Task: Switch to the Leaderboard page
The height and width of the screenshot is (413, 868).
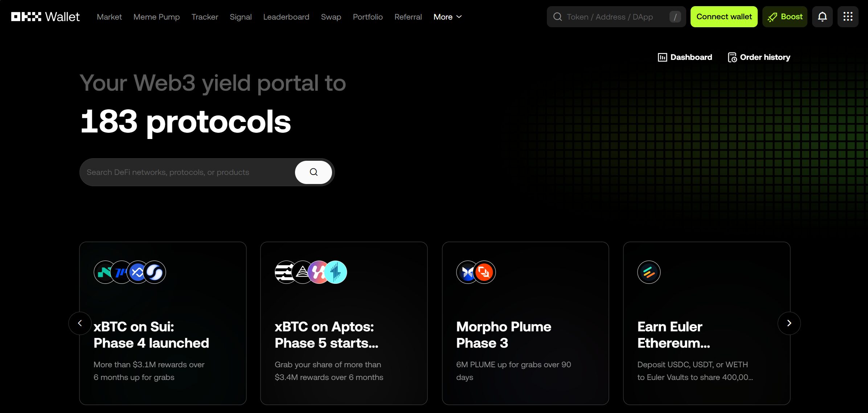Action: [286, 17]
